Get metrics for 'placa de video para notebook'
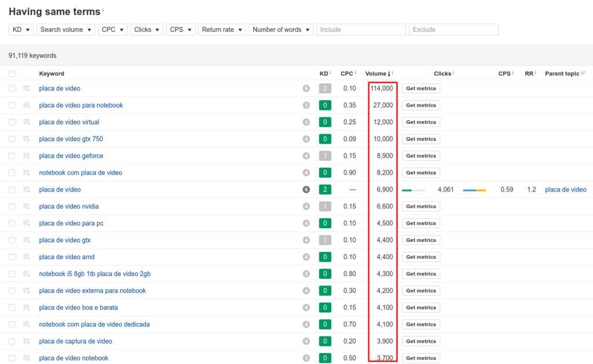Viewport: 593px width, 364px height. [421, 105]
